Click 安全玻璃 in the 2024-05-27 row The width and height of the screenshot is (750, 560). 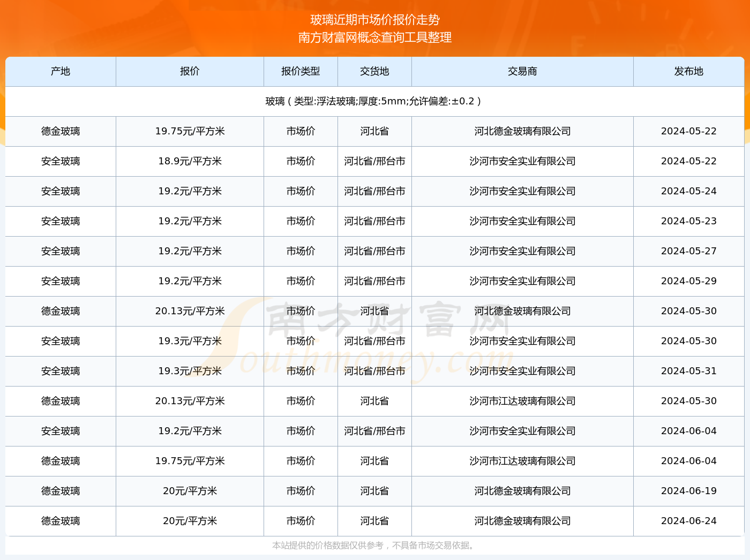tap(61, 251)
